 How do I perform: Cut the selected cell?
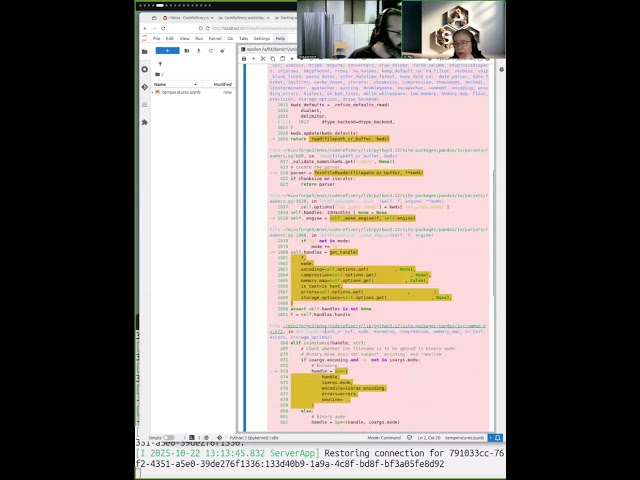pyautogui.click(x=263, y=59)
